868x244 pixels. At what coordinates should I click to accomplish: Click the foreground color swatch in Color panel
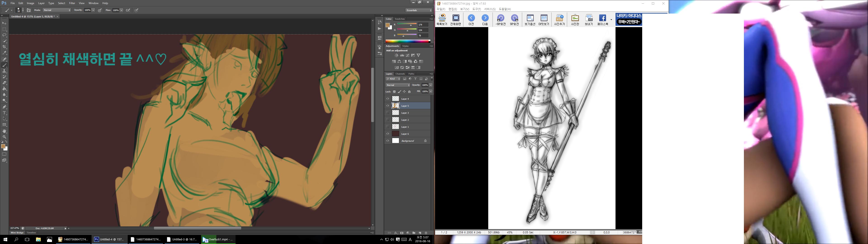pos(388,25)
